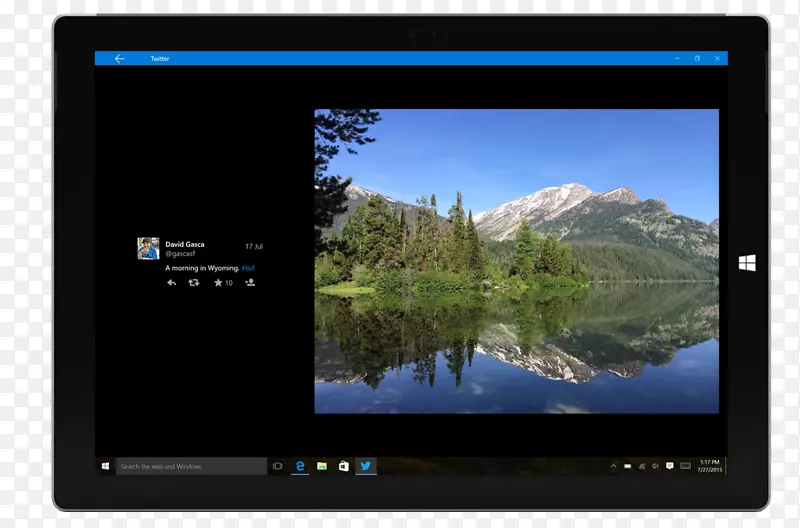Viewport: 800px width, 528px height.
Task: Open the Windows Start menu on taskbar
Action: 106,466
